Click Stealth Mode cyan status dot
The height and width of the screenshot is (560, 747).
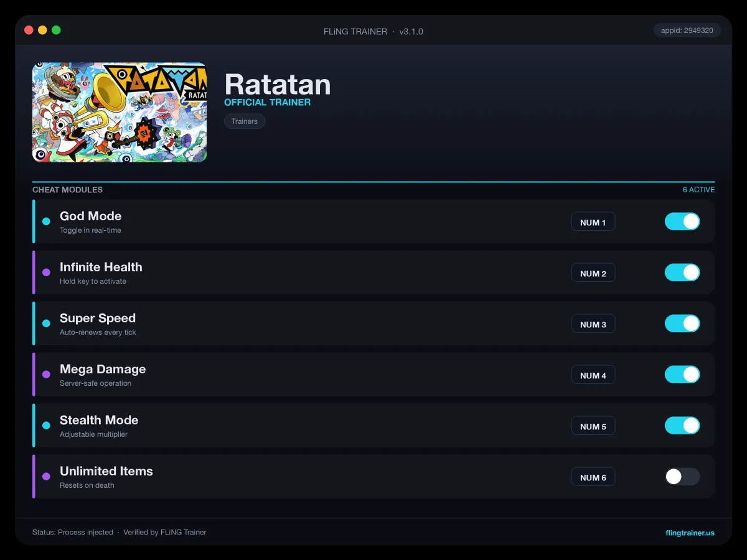tap(46, 426)
